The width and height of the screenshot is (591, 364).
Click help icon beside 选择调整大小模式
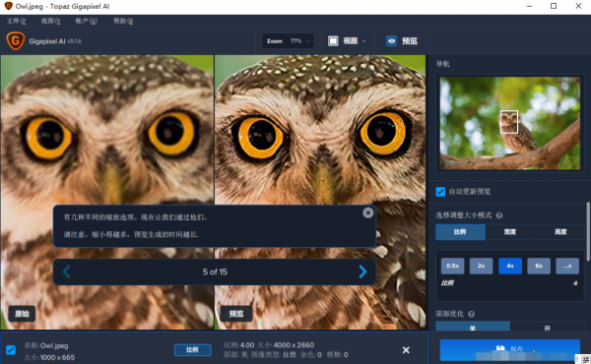[499, 215]
